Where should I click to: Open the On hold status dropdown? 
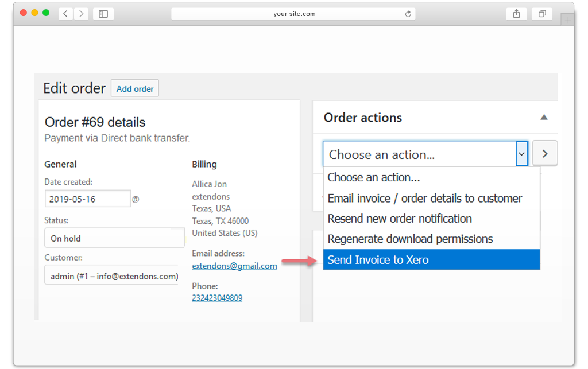coord(114,238)
